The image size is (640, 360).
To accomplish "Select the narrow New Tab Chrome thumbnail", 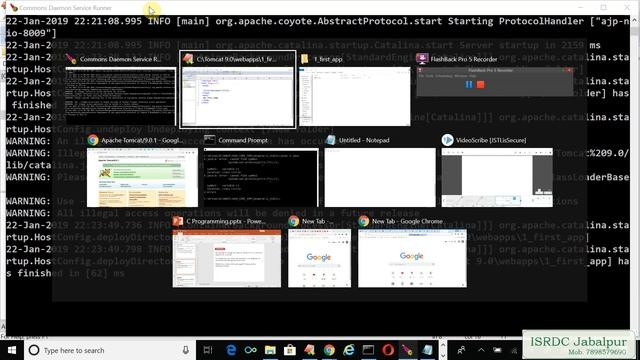I will coord(319,258).
